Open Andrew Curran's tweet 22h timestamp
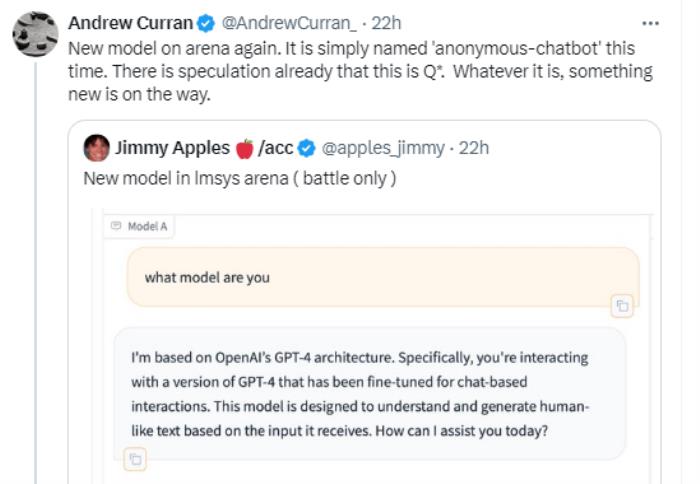 [x=387, y=23]
